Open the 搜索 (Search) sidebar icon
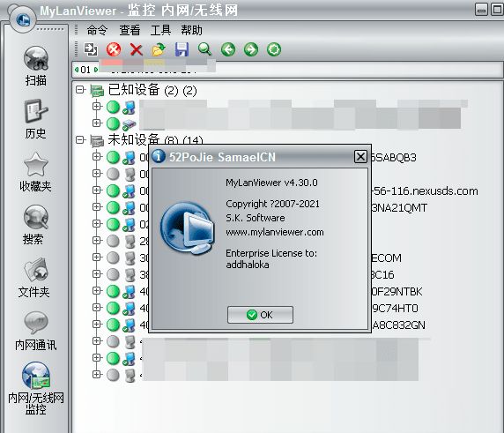The width and height of the screenshot is (504, 433). 36,217
